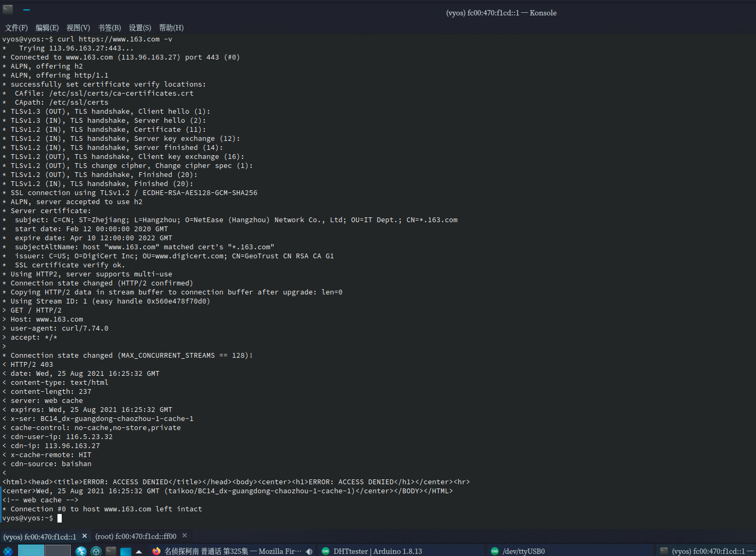Open the Konsole terminal launcher in taskbar
Viewport: 756px width, 556px height.
111,551
